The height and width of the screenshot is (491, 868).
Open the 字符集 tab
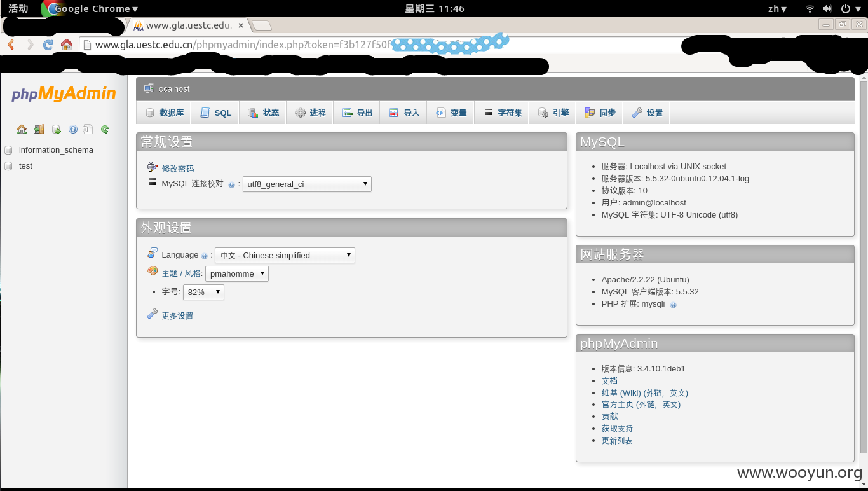pos(502,113)
